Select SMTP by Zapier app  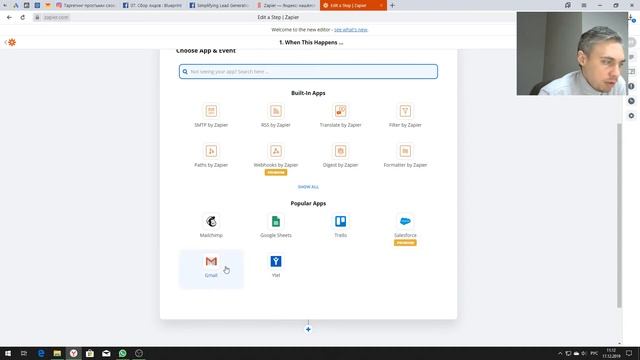pos(211,116)
